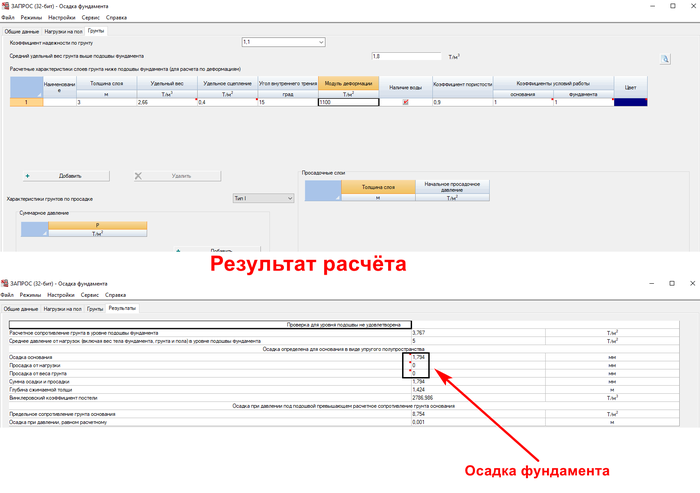Select the Результаты tab in lower window
The image size is (700, 493).
pyautogui.click(x=123, y=308)
